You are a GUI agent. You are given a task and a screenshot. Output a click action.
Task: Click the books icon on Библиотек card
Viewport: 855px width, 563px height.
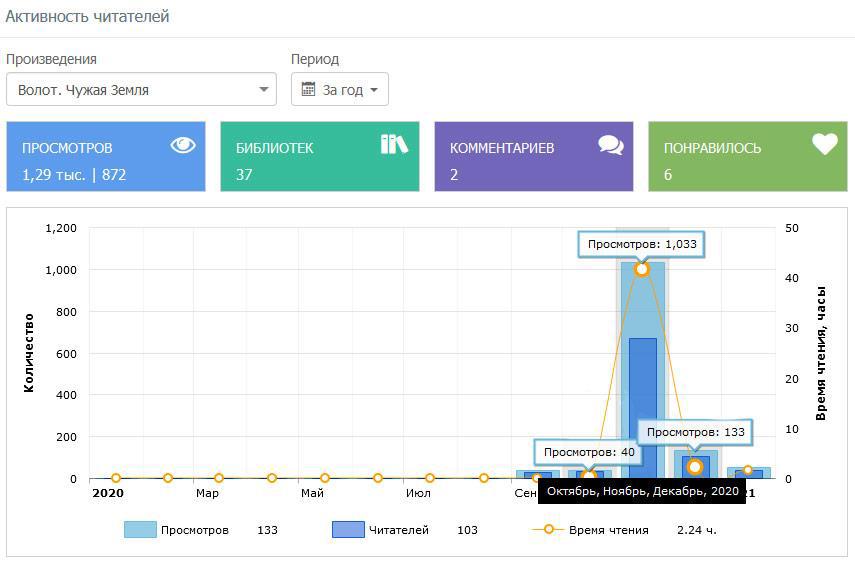(x=394, y=144)
